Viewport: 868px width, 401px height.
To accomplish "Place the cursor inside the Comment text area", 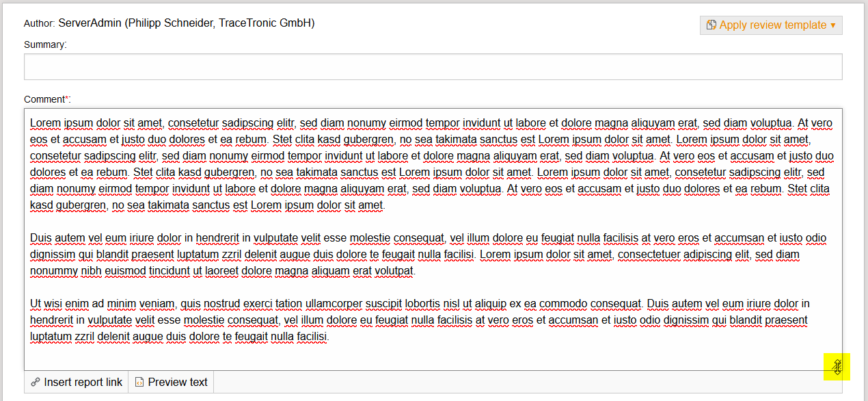I will click(410, 287).
